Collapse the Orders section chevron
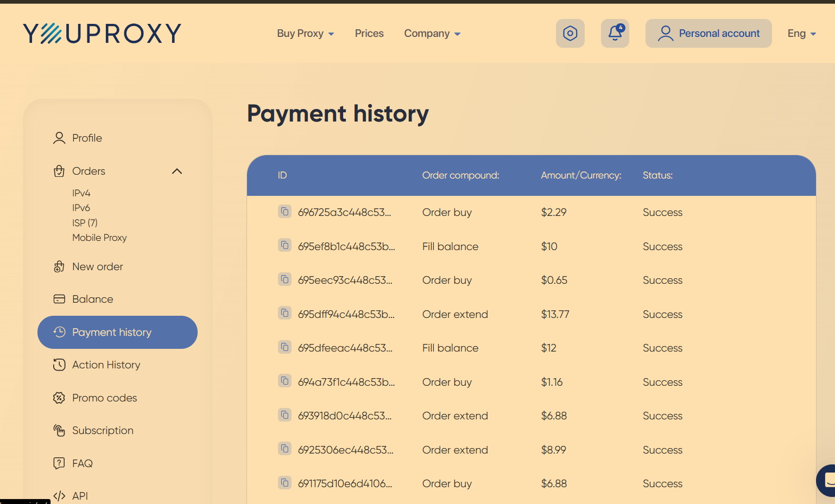The width and height of the screenshot is (835, 504). pyautogui.click(x=177, y=171)
